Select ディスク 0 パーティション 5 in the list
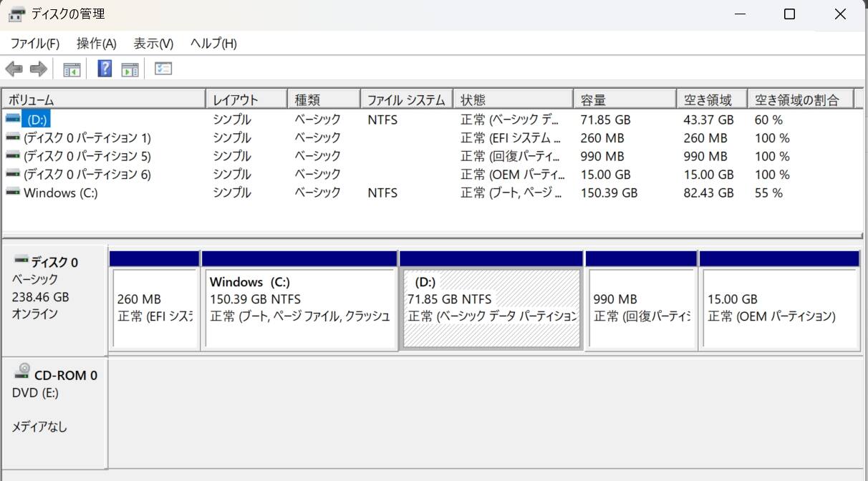The height and width of the screenshot is (481, 868). click(x=87, y=156)
